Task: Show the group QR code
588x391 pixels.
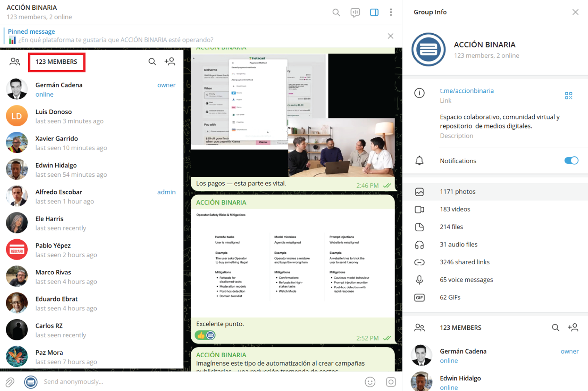Action: 568,96
